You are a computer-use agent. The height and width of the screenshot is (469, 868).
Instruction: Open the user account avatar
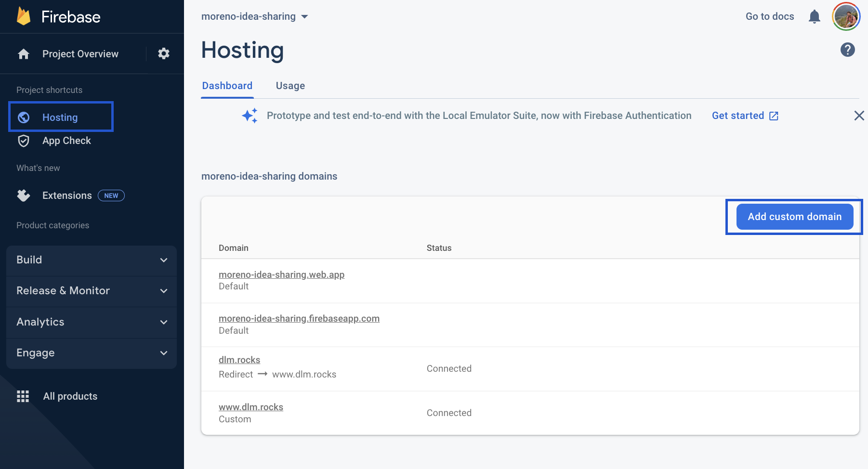(x=846, y=16)
